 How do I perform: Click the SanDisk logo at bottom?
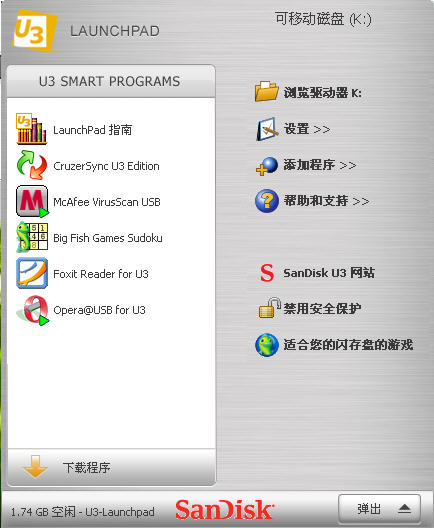(x=225, y=509)
